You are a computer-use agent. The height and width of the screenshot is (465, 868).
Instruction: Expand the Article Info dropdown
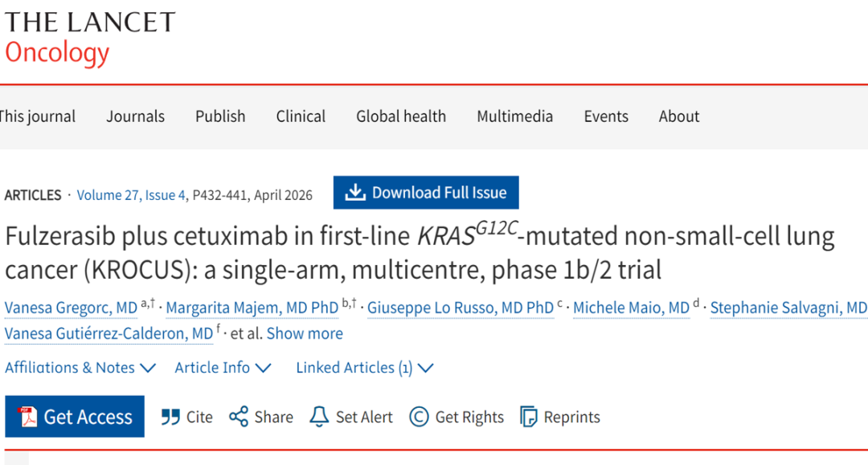pos(223,368)
